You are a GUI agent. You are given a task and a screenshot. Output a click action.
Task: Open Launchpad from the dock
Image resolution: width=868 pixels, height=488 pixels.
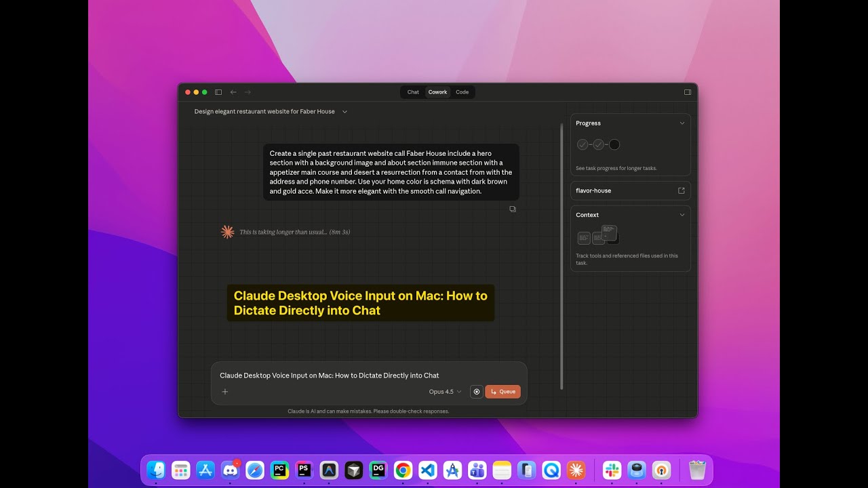[x=181, y=470]
